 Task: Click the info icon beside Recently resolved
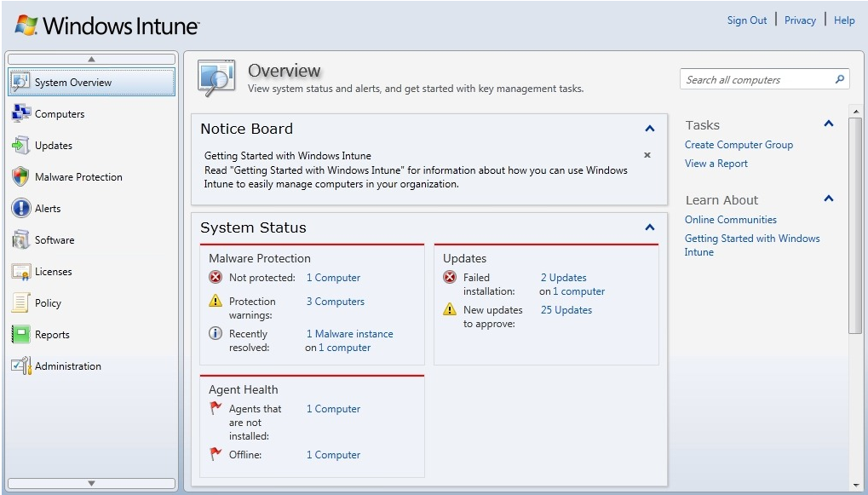click(x=216, y=333)
